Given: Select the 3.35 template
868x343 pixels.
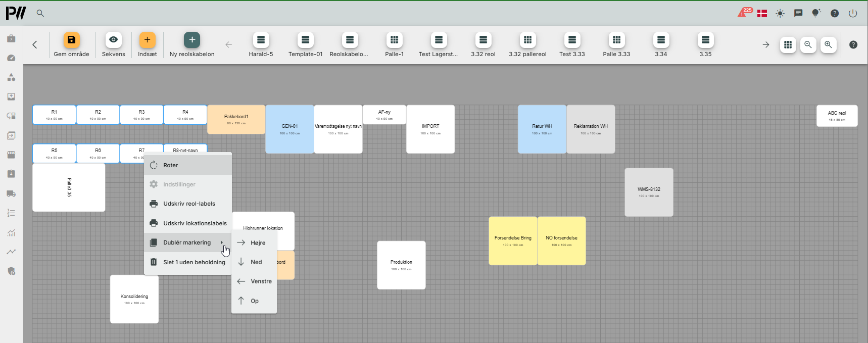Looking at the screenshot, I should tap(705, 45).
